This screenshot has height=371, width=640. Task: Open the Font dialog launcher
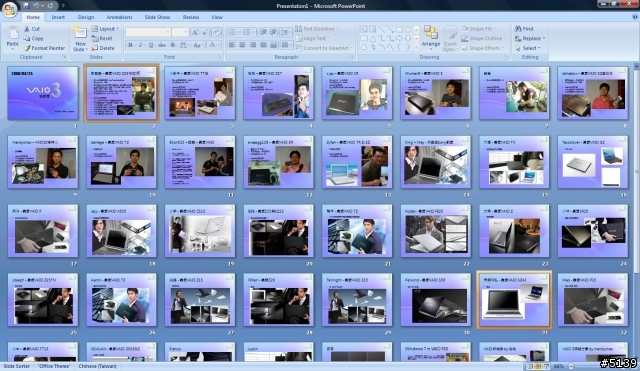[220, 57]
